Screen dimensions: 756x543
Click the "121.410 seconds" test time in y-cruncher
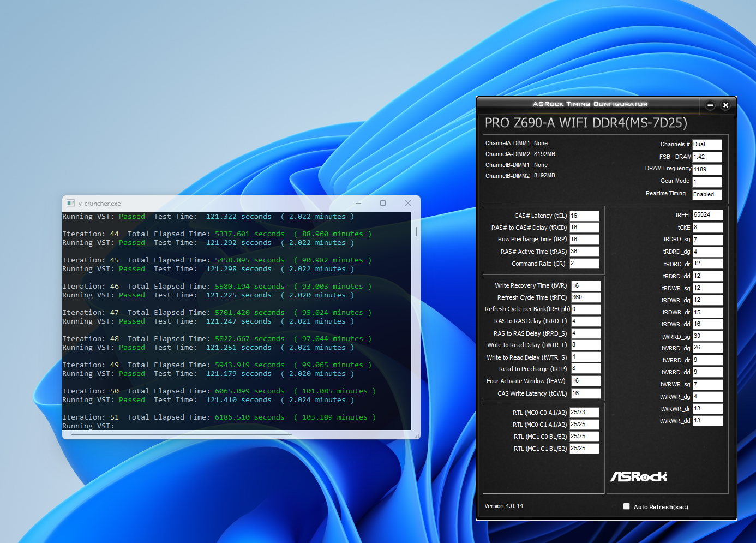239,400
